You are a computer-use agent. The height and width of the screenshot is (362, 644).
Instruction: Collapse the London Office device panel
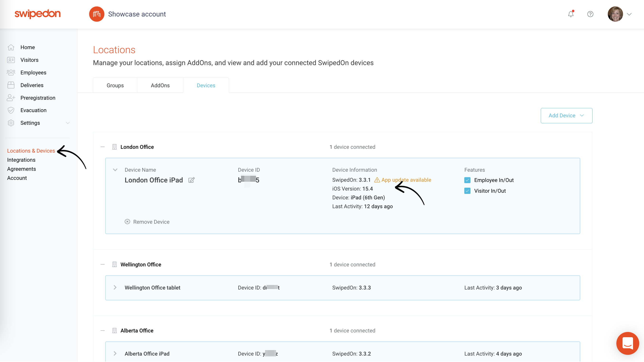tap(115, 170)
